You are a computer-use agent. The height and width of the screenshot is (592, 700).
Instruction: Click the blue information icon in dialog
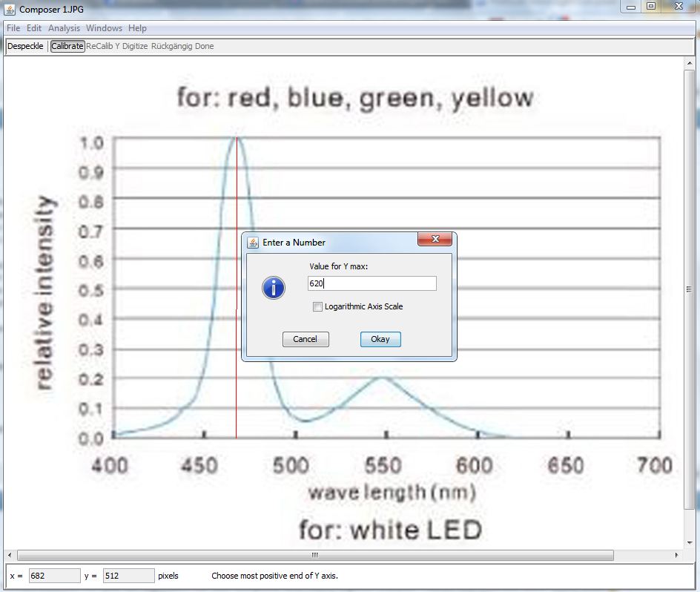pos(274,288)
